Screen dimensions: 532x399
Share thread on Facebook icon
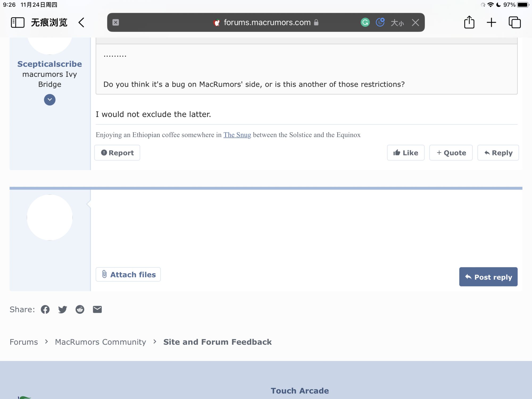click(45, 309)
